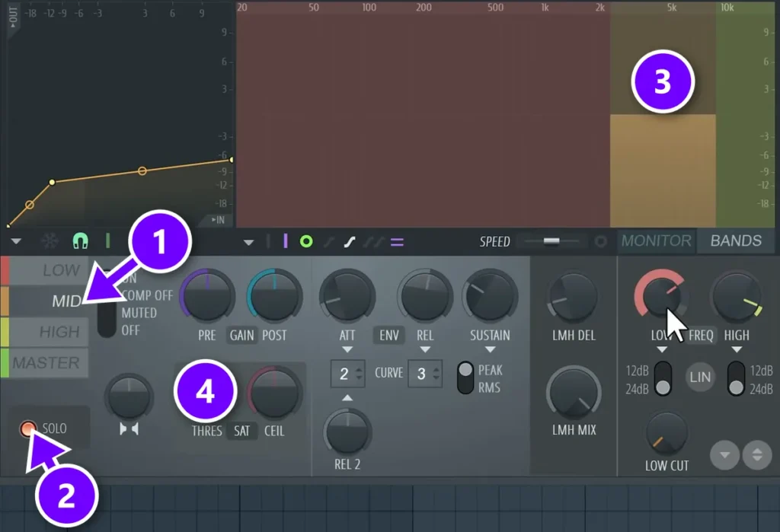Click the stereo separation arrows icon

pos(129,428)
